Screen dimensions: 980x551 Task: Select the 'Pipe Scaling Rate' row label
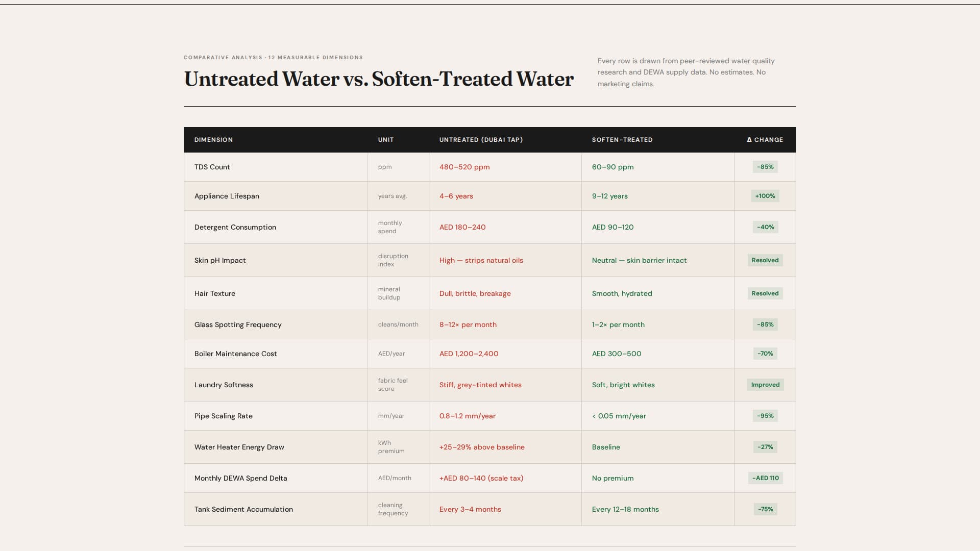tap(223, 416)
